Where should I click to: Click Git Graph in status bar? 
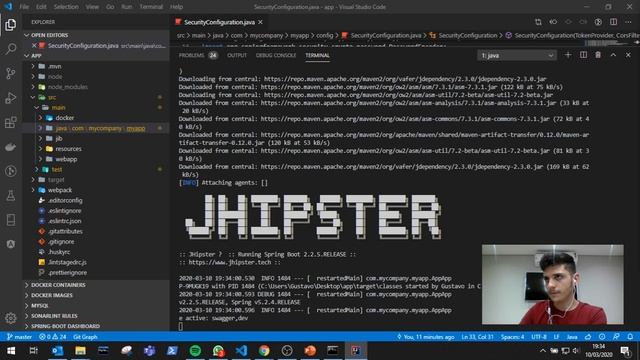(85, 337)
